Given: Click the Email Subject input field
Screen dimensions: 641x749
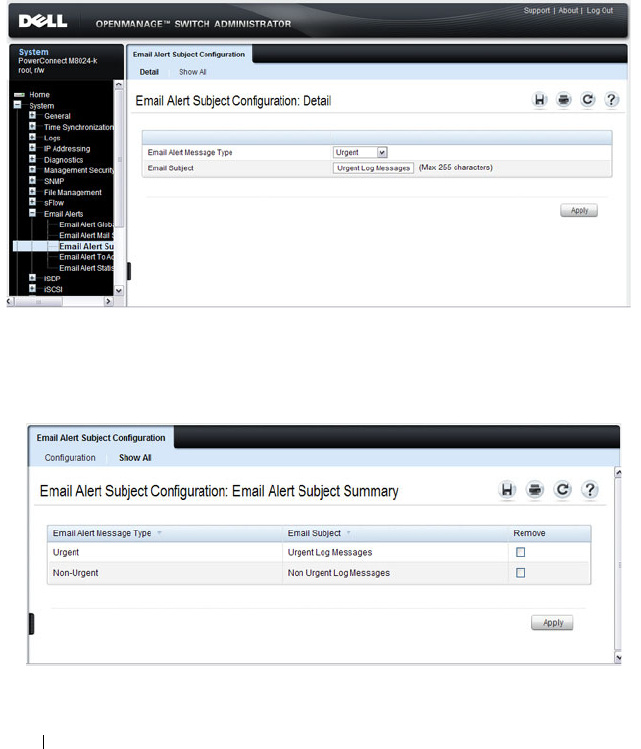Looking at the screenshot, I should 373,168.
